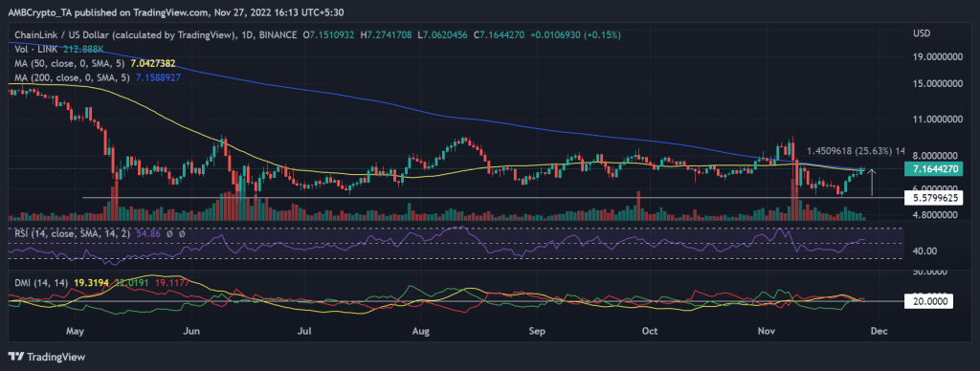Click the DMI yellow value 19.3194
Viewport: 980px width, 371px height.
pyautogui.click(x=91, y=282)
